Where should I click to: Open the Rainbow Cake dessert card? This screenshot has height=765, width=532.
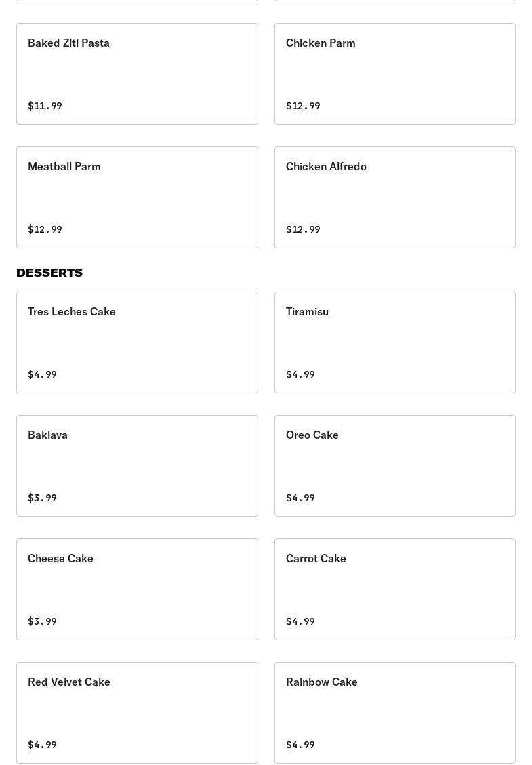click(x=394, y=713)
